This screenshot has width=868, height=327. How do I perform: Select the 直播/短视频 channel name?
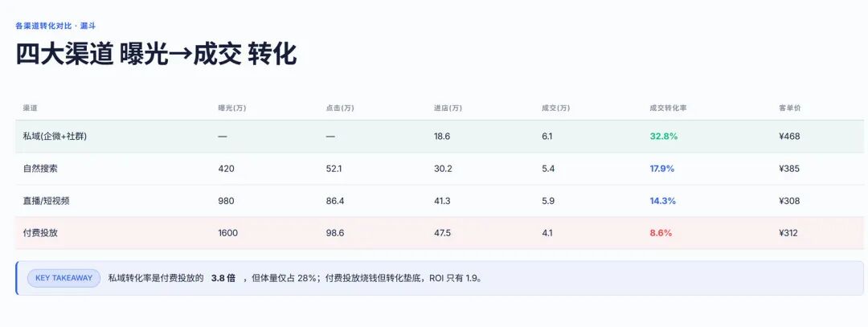[43, 201]
